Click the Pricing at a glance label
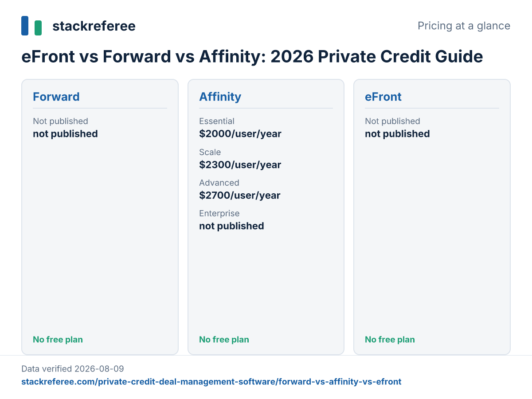This screenshot has height=399, width=532. click(x=464, y=26)
